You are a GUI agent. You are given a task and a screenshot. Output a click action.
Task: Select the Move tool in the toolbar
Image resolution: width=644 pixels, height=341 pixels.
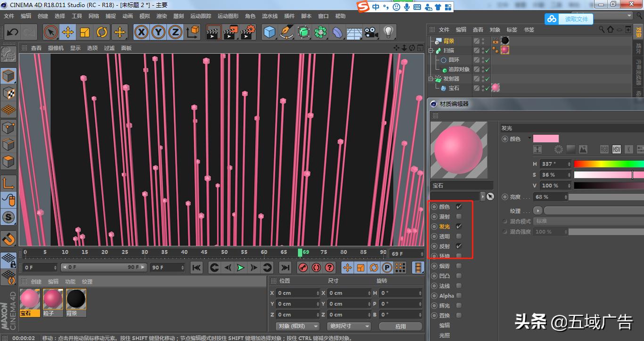click(x=67, y=32)
